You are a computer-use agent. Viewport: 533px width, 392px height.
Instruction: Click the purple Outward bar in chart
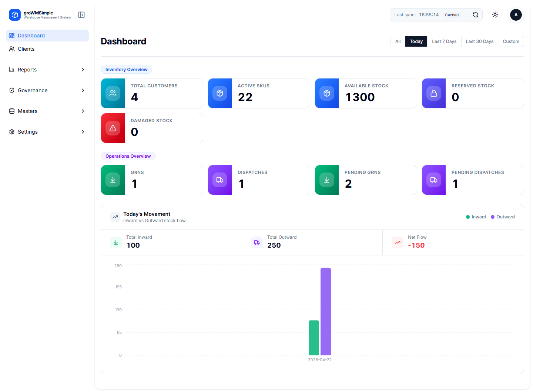tap(325, 311)
